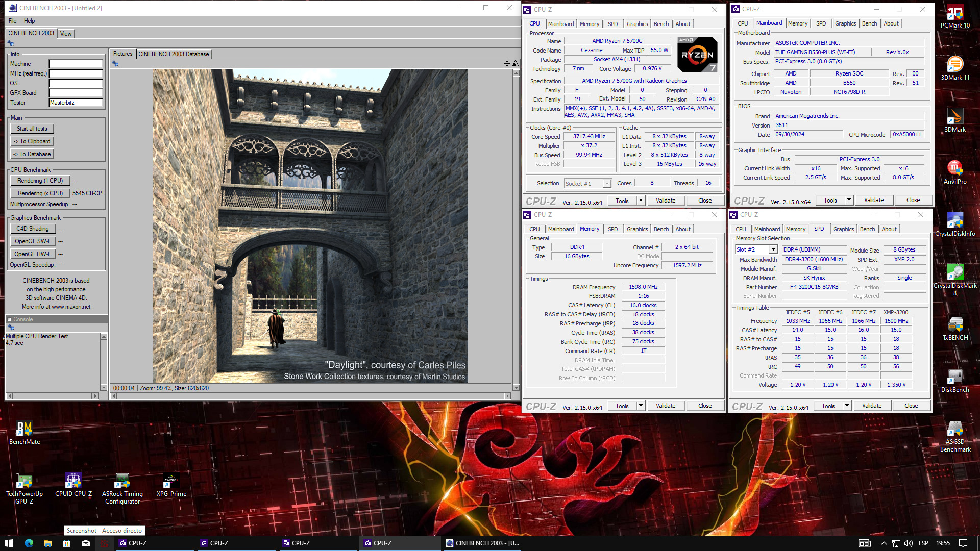Run OpenGL HW-L benchmark

[33, 254]
